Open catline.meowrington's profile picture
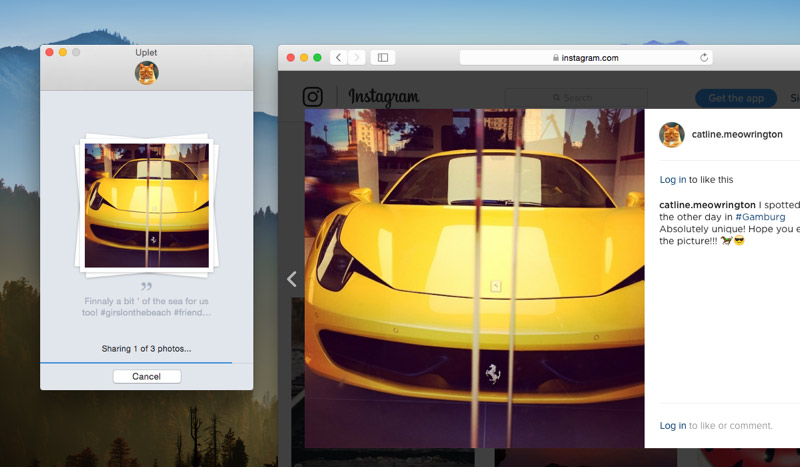This screenshot has height=467, width=800. (672, 135)
